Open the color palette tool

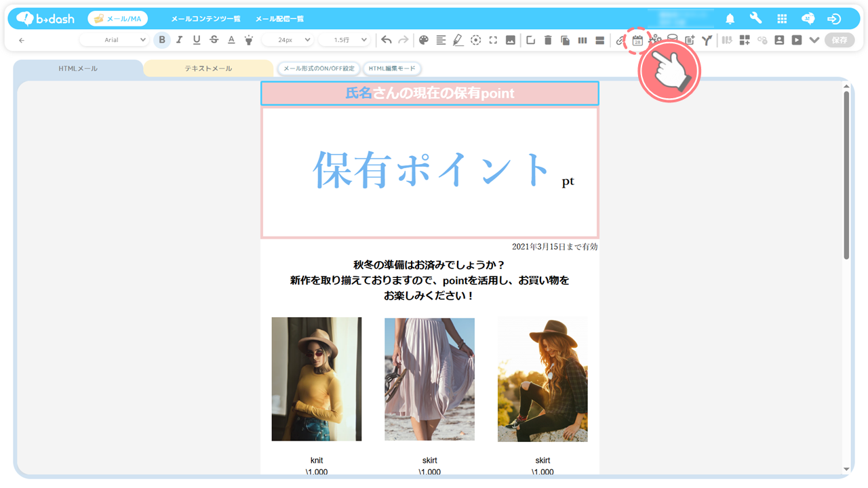tap(424, 40)
